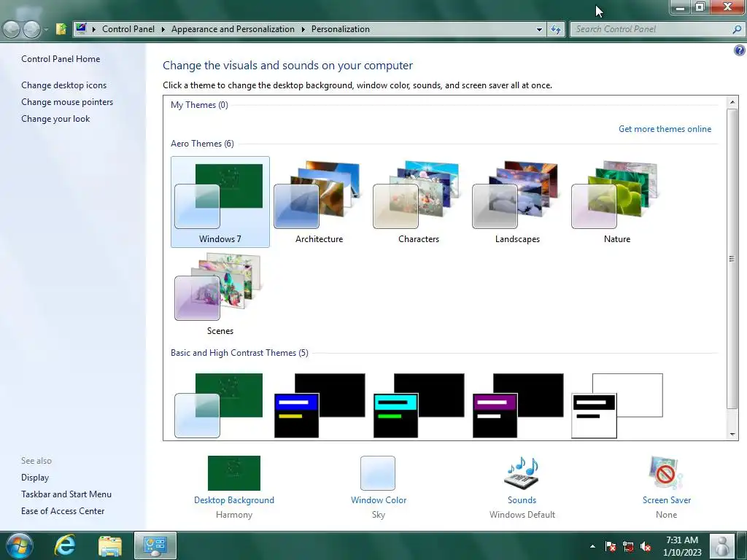Viewport: 747px width, 560px height.
Task: Open recent pages dropdown beside Forward button
Action: (x=46, y=29)
